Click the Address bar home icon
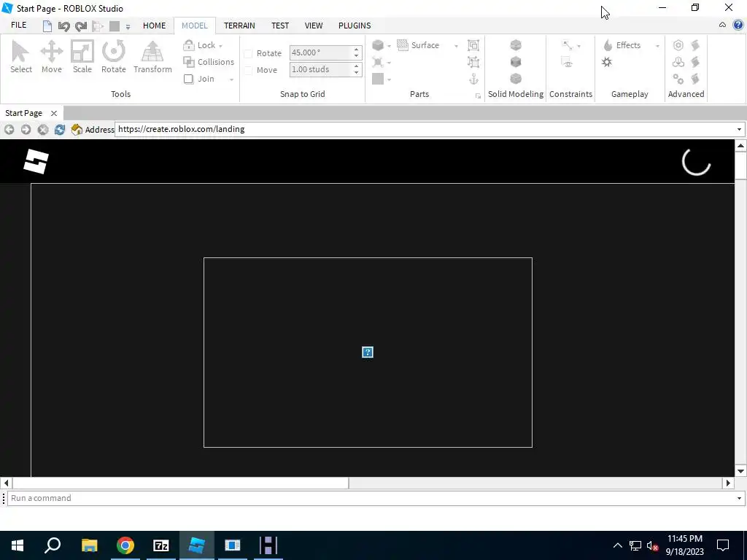Screen dimensions: 747x560 [x=77, y=130]
